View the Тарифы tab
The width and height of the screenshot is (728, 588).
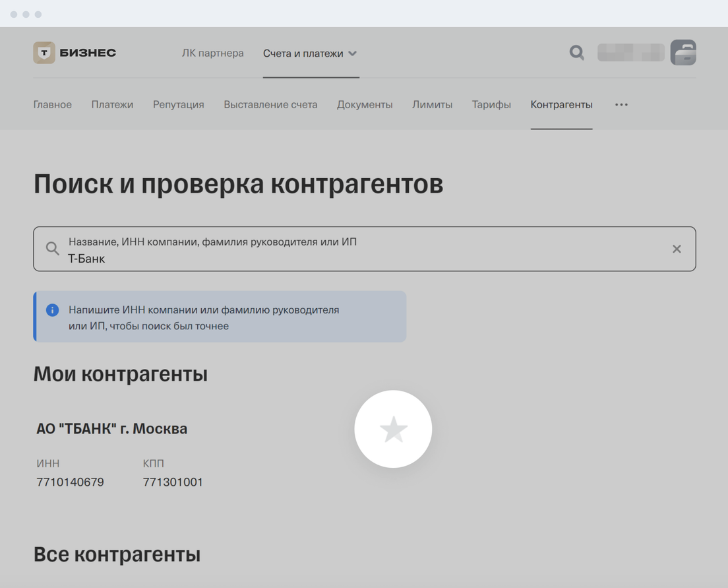pos(491,104)
